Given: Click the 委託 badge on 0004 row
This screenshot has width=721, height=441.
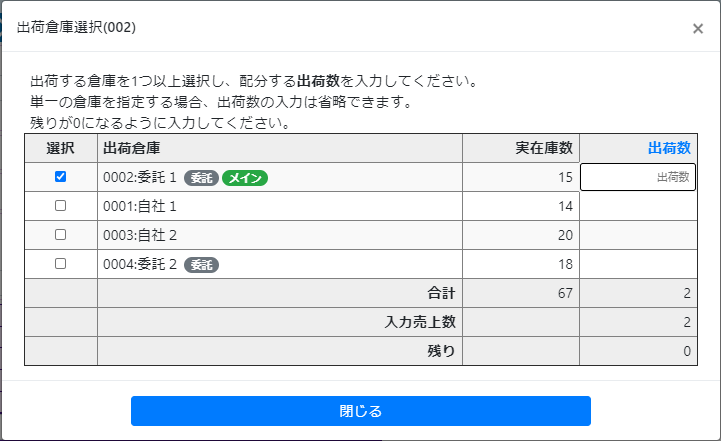Looking at the screenshot, I should pos(201,265).
